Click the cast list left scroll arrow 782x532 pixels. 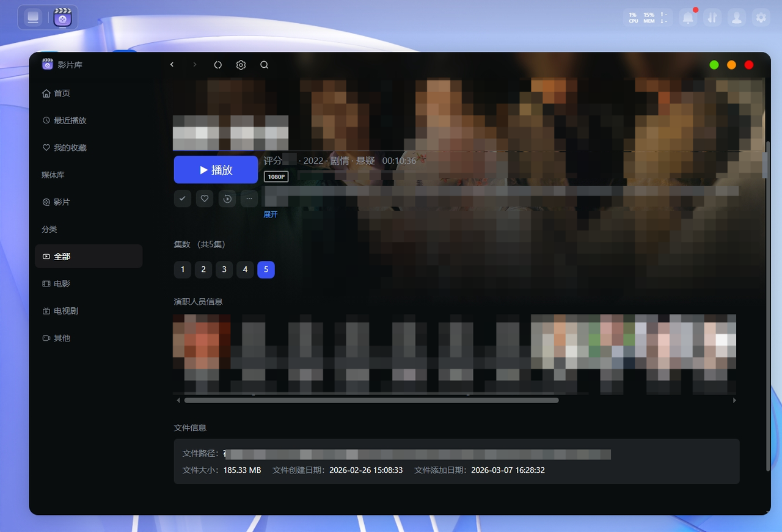point(178,400)
